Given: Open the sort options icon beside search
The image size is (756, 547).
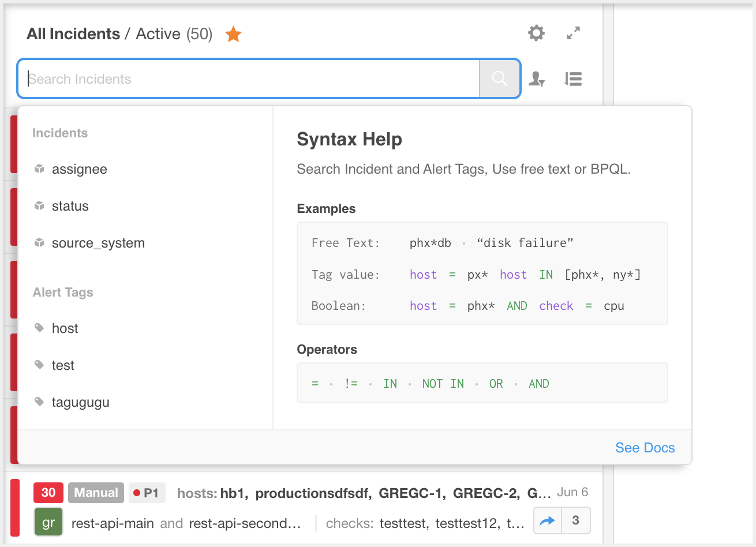Looking at the screenshot, I should pos(573,79).
